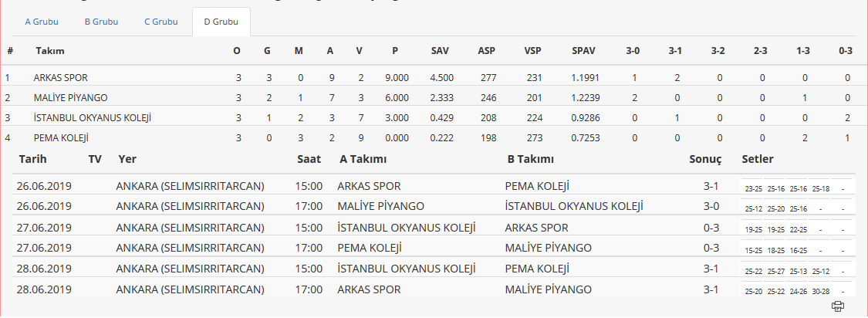Click the printer icon below the table
Screen dimensions: 868x318
click(x=838, y=306)
